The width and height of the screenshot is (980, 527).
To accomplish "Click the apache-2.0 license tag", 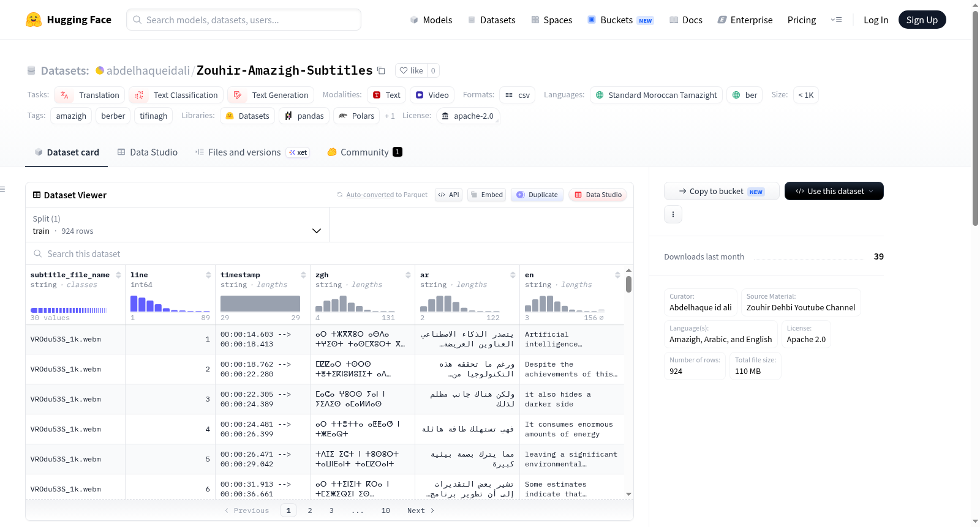I will 468,116.
